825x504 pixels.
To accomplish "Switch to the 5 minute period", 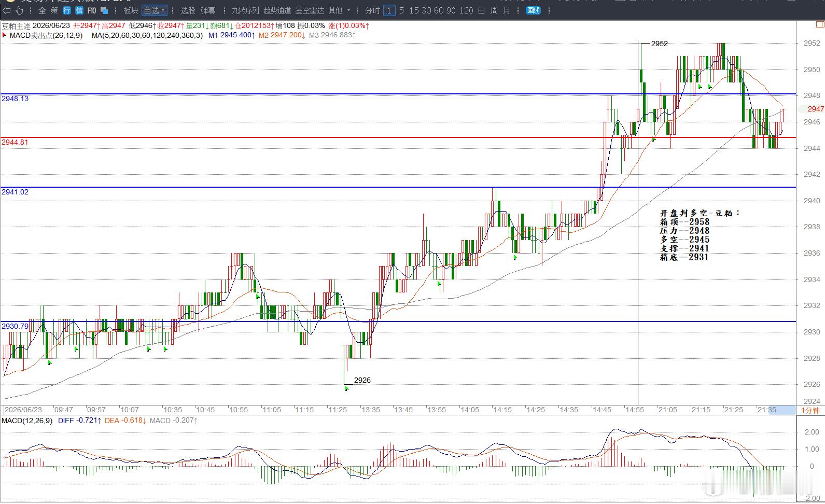I will click(x=401, y=10).
